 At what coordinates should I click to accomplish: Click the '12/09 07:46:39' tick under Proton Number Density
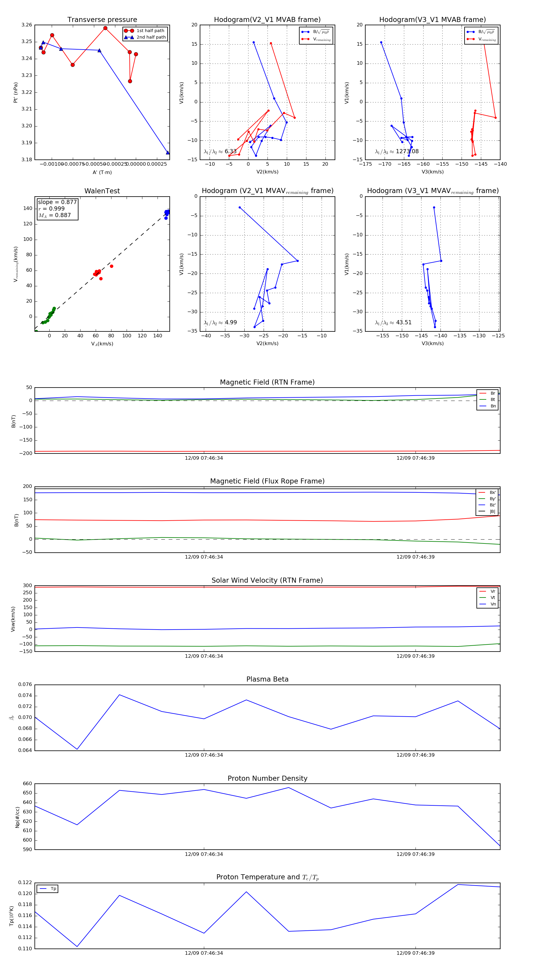click(x=416, y=854)
